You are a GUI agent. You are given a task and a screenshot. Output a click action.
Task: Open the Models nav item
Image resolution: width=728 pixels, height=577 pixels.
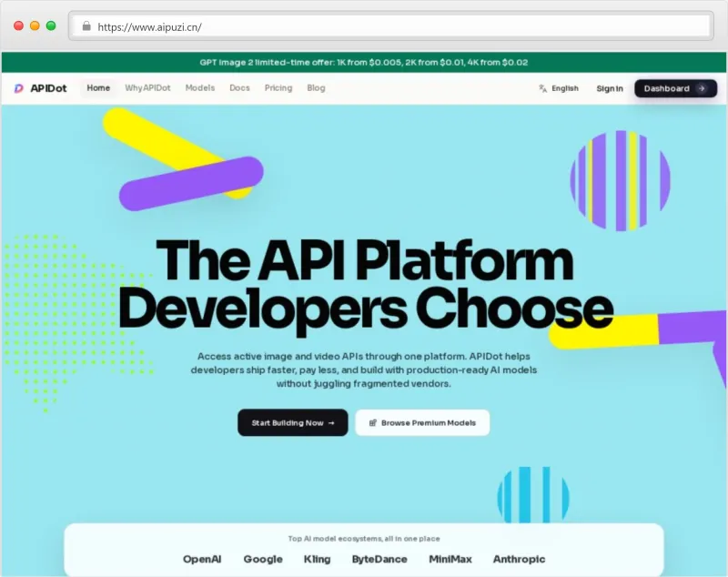200,87
